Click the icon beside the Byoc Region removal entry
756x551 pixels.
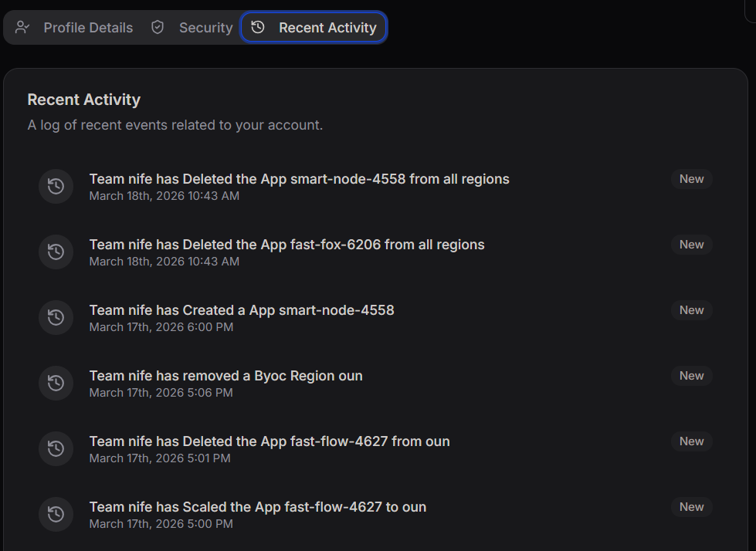click(x=56, y=383)
